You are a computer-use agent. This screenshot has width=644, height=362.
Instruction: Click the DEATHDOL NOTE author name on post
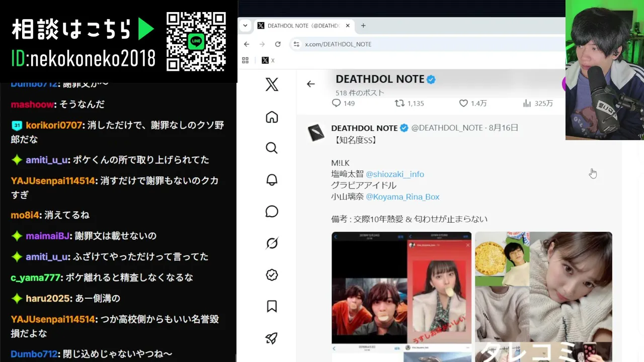tap(364, 128)
